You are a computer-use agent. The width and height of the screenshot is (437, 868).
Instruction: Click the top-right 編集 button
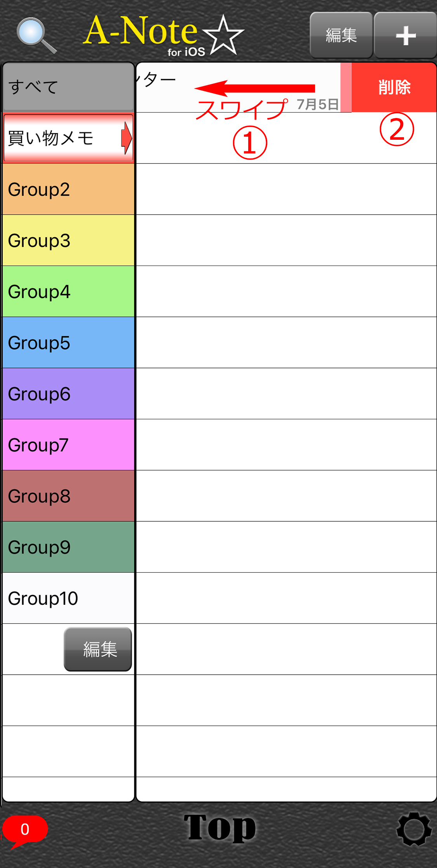[x=341, y=35]
